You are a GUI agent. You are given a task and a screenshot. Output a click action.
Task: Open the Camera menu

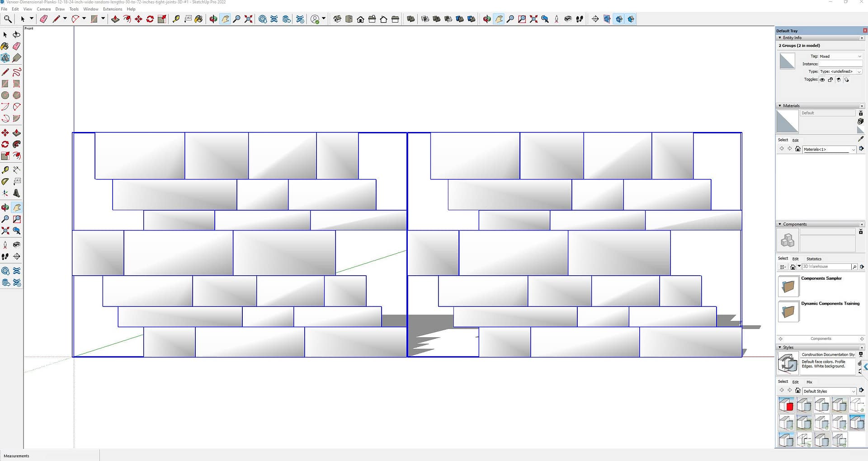pos(43,9)
